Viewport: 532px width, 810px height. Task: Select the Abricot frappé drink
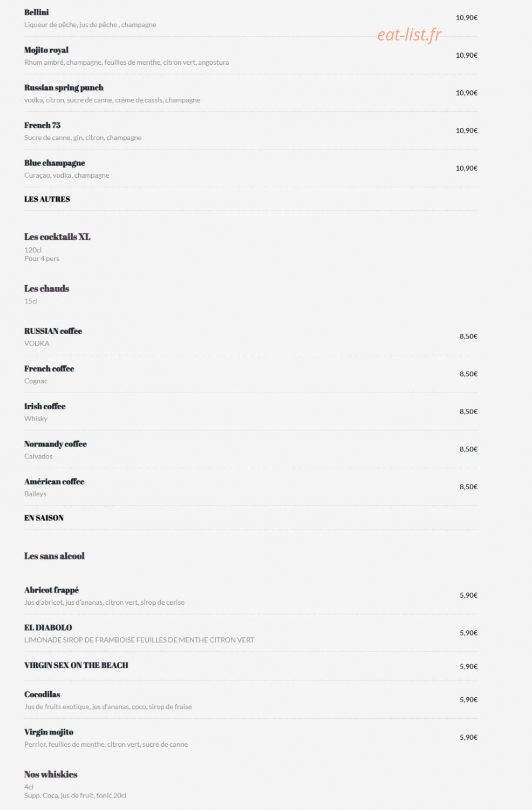(x=51, y=590)
